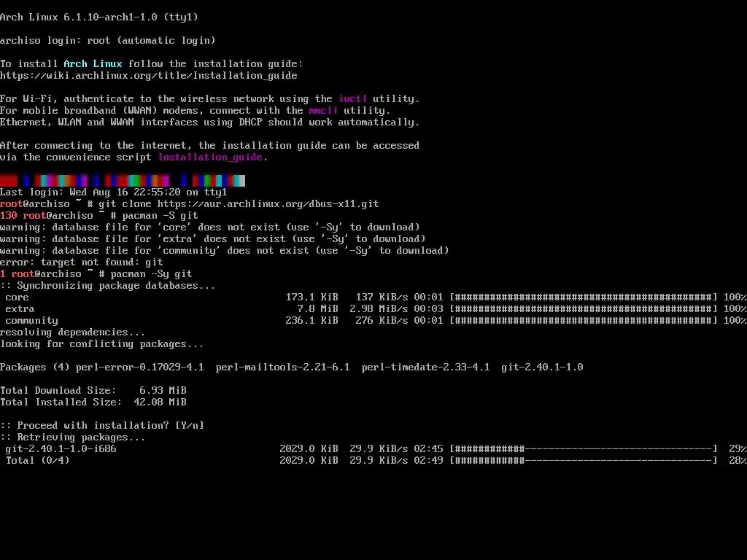The width and height of the screenshot is (747, 560).
Task: Click the 'Total (0/4)' label
Action: pyautogui.click(x=38, y=461)
